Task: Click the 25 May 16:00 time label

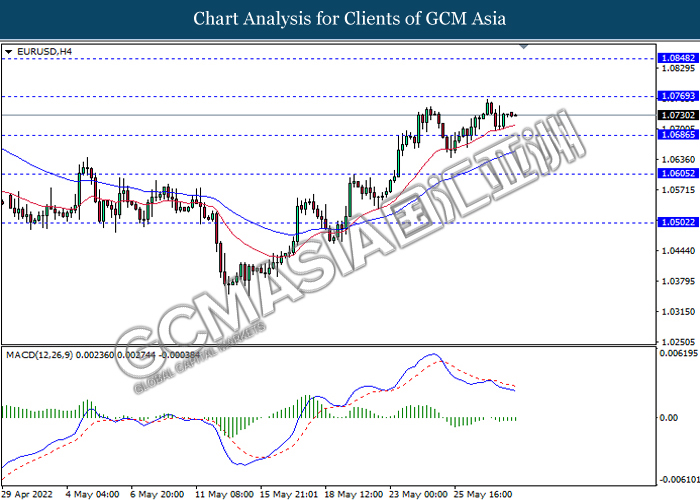Action: (x=483, y=494)
